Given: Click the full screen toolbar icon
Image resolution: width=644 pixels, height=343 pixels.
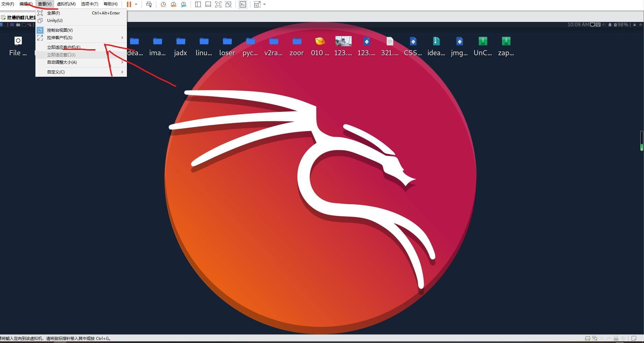Looking at the screenshot, I should 218,4.
